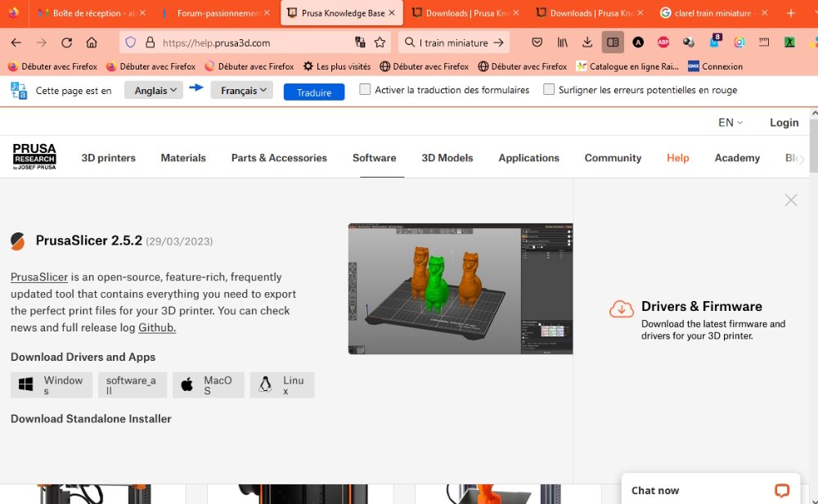Open the Anglais source language dropdown
The image size is (818, 504).
[154, 90]
